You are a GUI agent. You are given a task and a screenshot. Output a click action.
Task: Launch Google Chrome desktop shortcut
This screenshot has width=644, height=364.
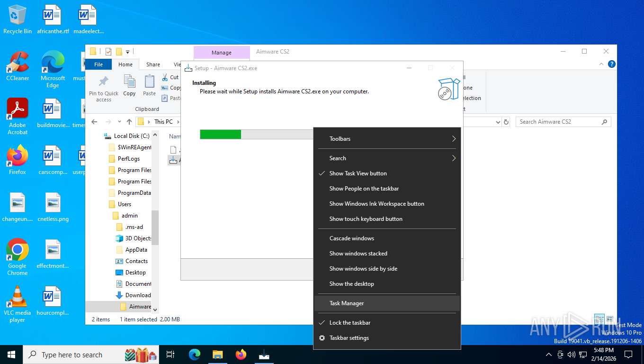pos(18,257)
